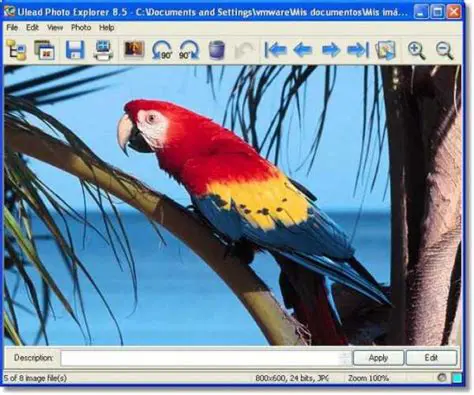The image size is (474, 395).
Task: Jump to the last image arrow
Action: (358, 50)
